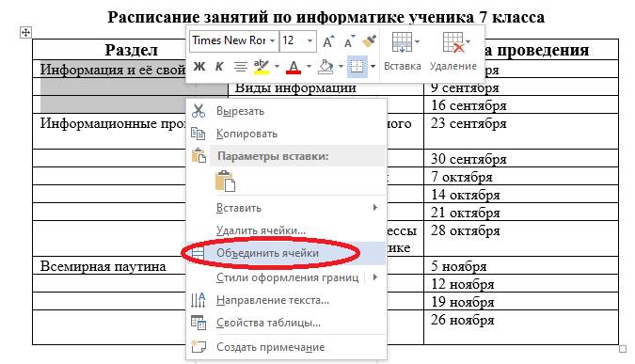Expand the border styles submenu arrow
The image size is (635, 364).
tap(375, 277)
